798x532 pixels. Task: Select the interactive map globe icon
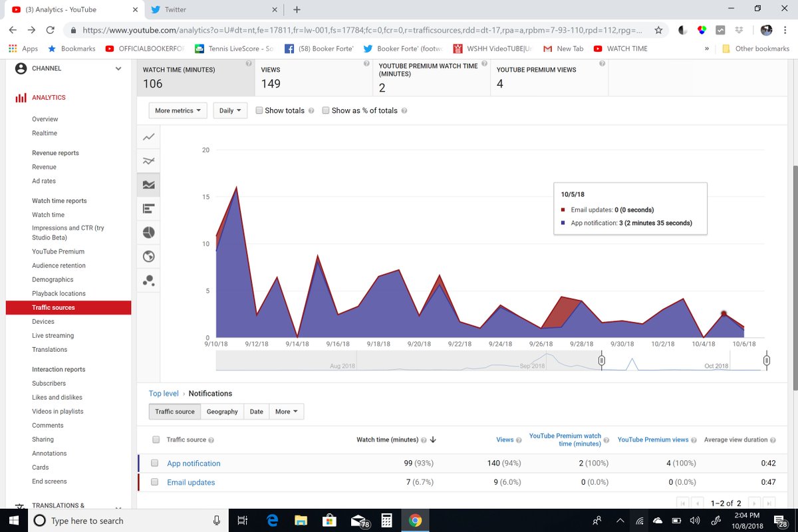[x=148, y=256]
